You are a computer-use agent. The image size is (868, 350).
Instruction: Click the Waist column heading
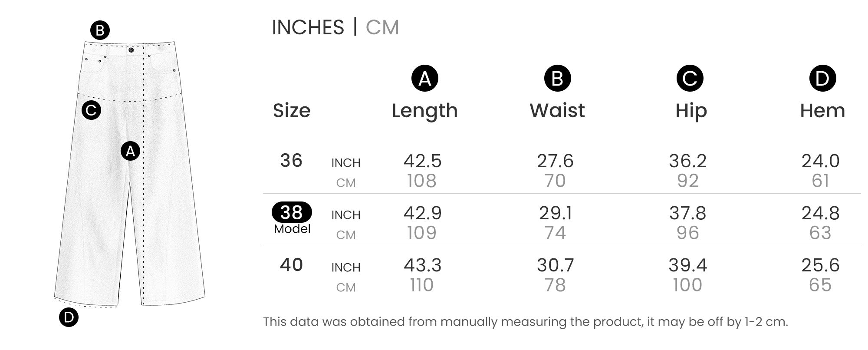coord(557,111)
